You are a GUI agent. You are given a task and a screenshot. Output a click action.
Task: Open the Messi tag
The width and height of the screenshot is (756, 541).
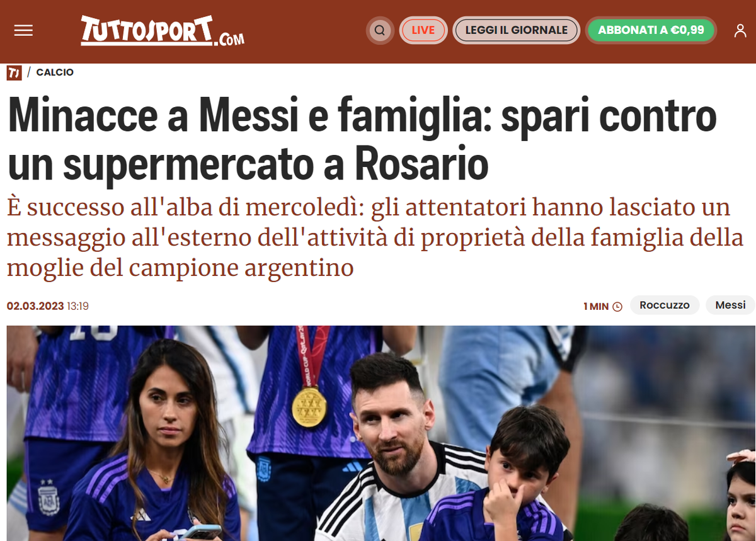[x=730, y=305]
